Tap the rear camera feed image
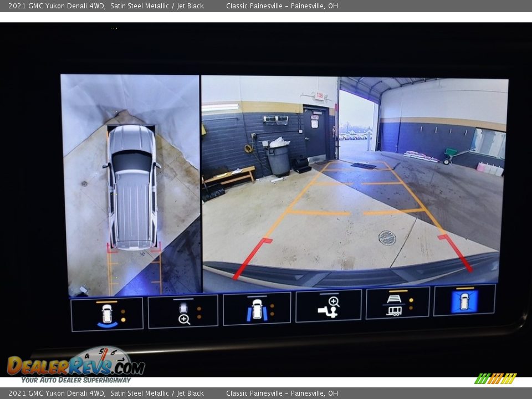This screenshot has height=399, width=532. pos(354,183)
